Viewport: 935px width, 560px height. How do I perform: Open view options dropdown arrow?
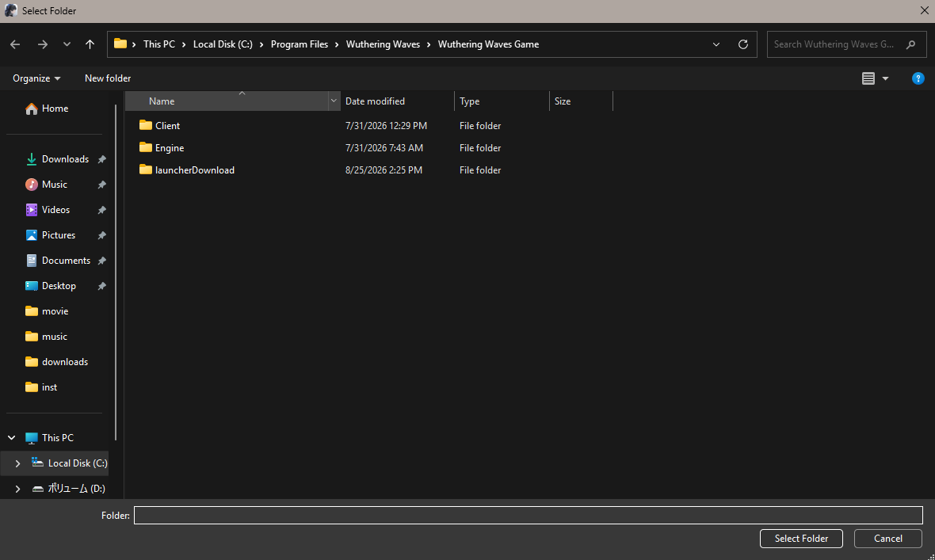[x=886, y=78]
